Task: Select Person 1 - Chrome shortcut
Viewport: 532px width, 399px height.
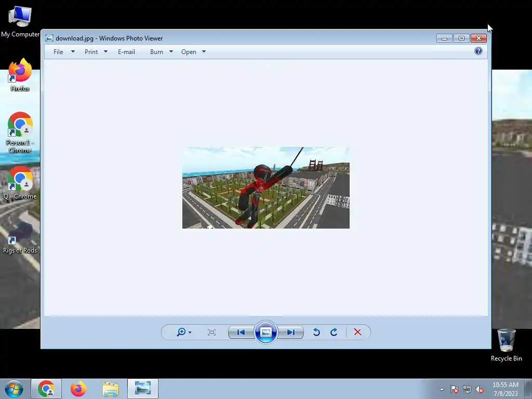Action: click(20, 132)
